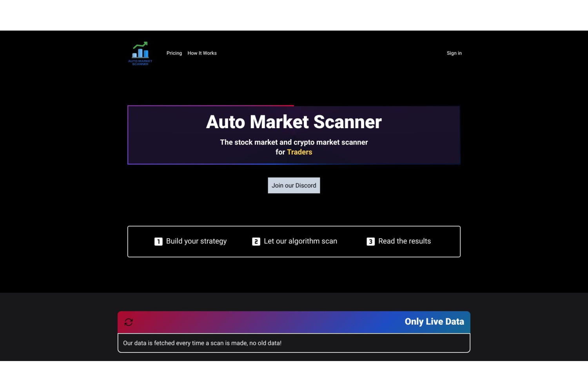Viewport: 588px width, 392px height.
Task: Click the Join our Discord button
Action: point(294,185)
